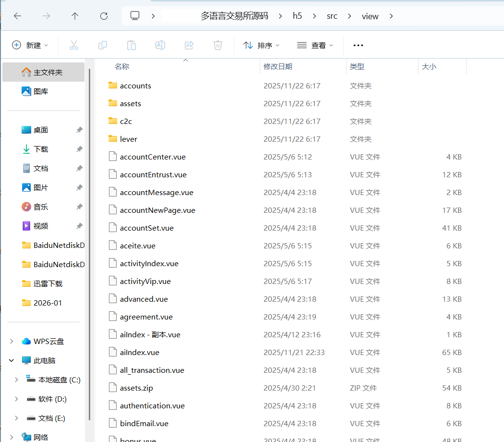Open the 查看 (View) dropdown menu
The image size is (504, 442).
tap(315, 45)
